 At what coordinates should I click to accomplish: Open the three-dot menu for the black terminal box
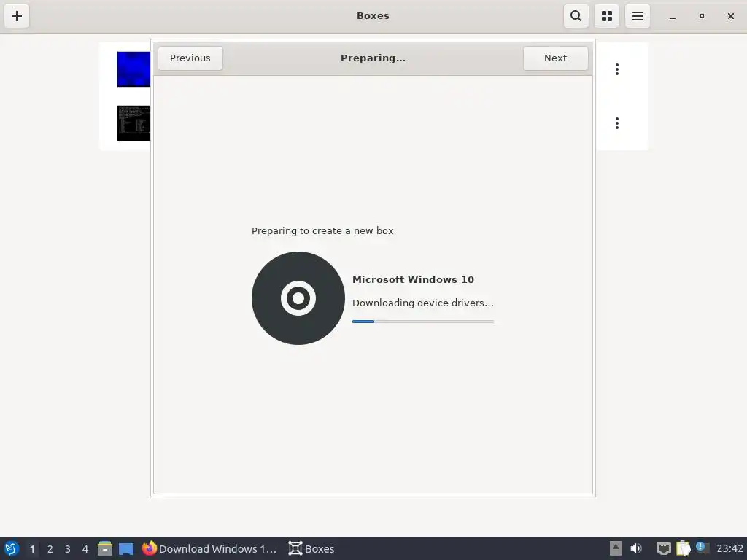617,123
